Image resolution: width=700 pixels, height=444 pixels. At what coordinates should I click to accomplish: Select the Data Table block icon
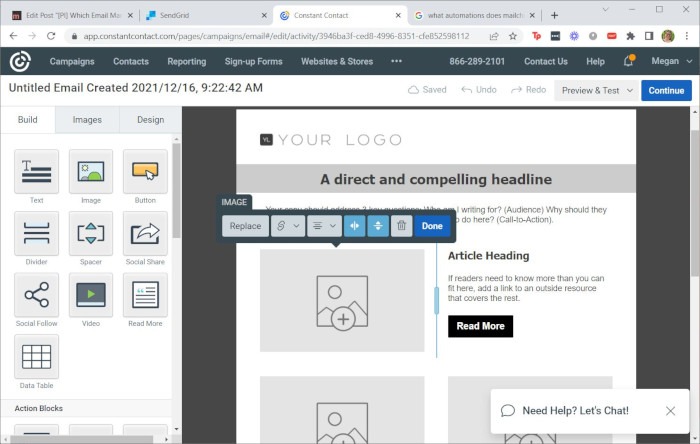37,357
